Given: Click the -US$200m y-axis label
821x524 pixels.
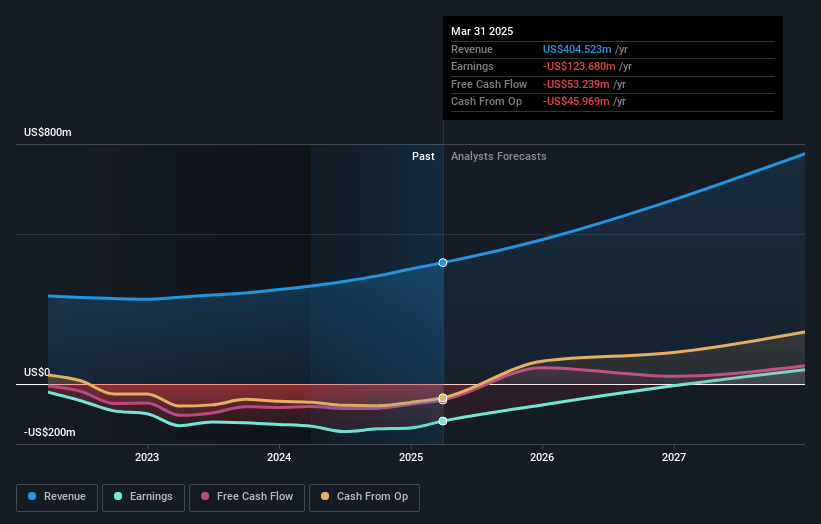Looking at the screenshot, I should click(x=50, y=432).
